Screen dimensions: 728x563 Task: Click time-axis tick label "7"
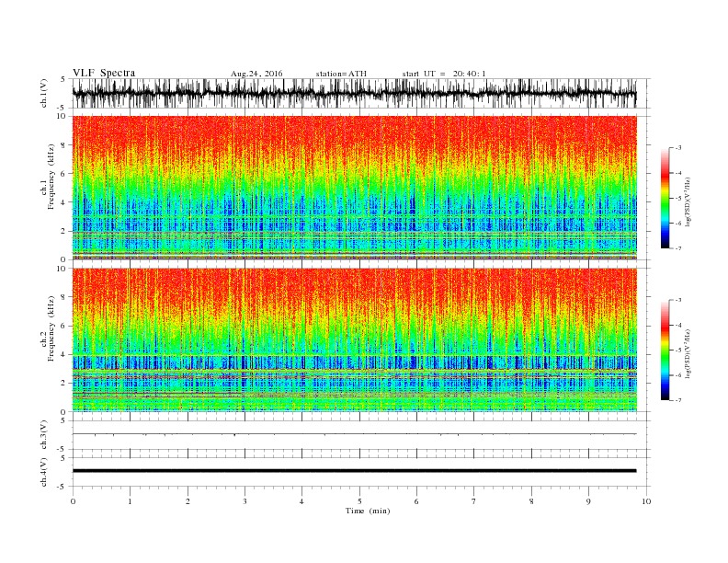tap(474, 501)
